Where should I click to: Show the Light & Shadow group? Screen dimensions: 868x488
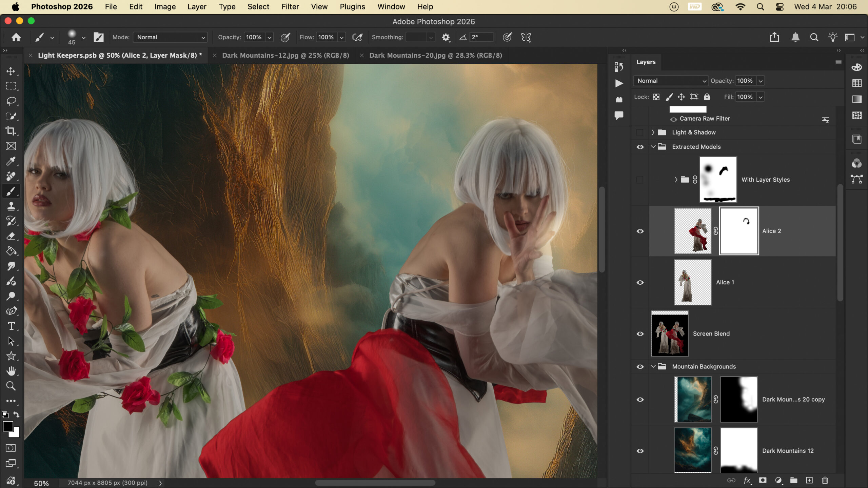click(x=640, y=133)
